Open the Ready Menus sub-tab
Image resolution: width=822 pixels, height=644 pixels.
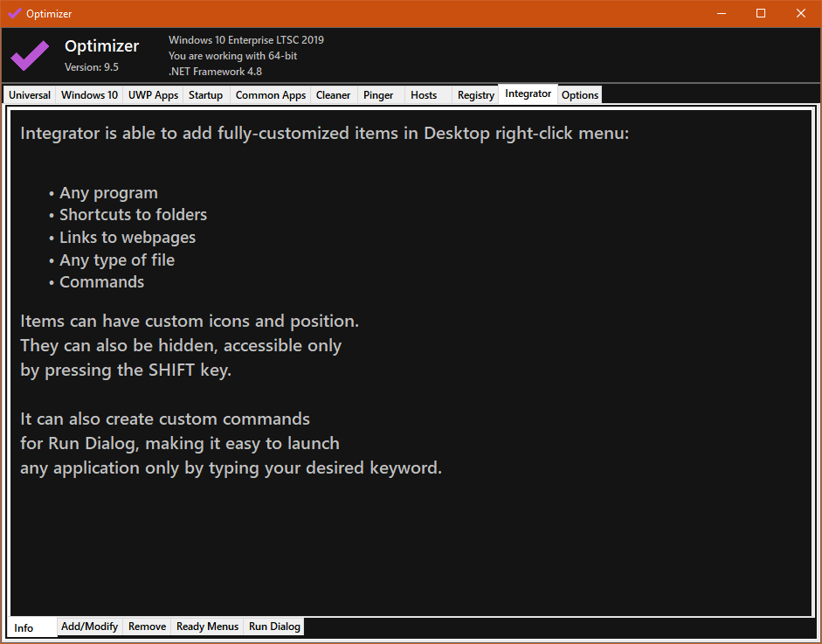[207, 627]
